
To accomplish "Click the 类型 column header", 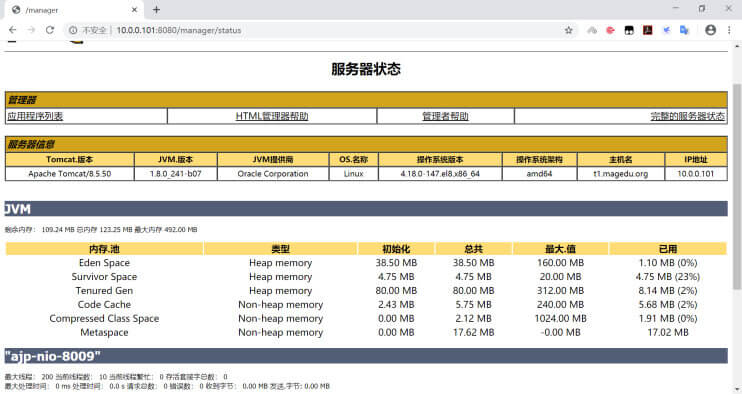I will [x=281, y=249].
